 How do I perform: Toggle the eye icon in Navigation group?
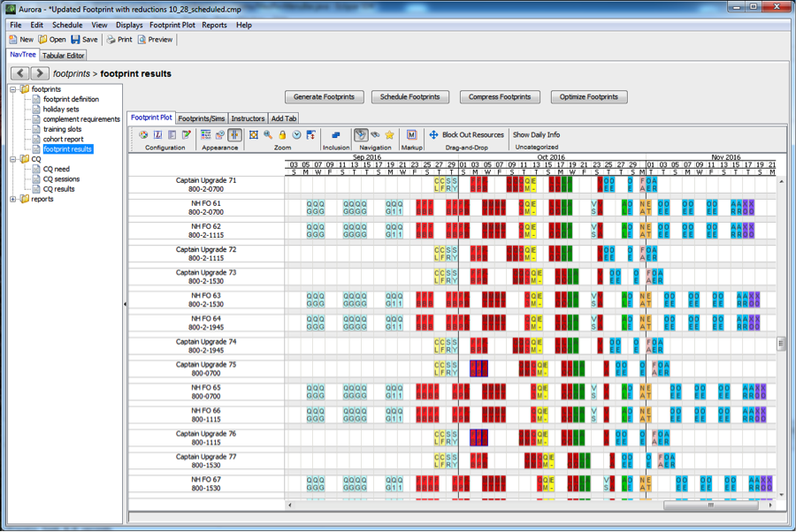[375, 135]
